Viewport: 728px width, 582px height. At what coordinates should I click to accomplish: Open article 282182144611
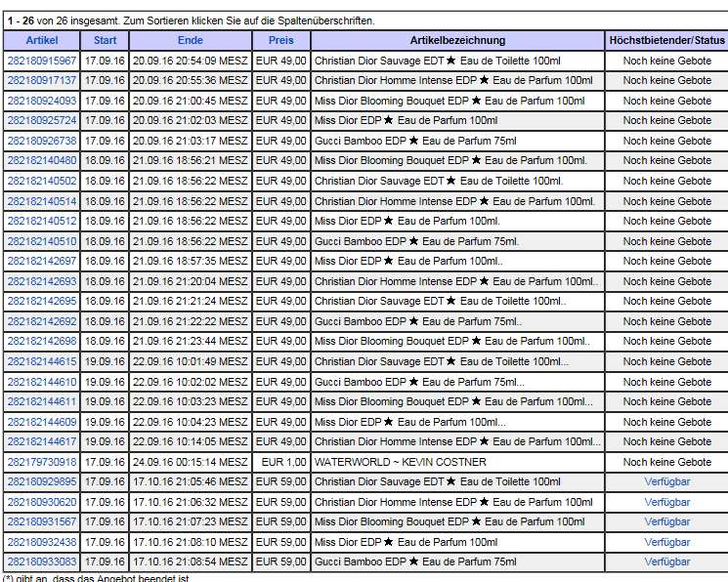42,401
